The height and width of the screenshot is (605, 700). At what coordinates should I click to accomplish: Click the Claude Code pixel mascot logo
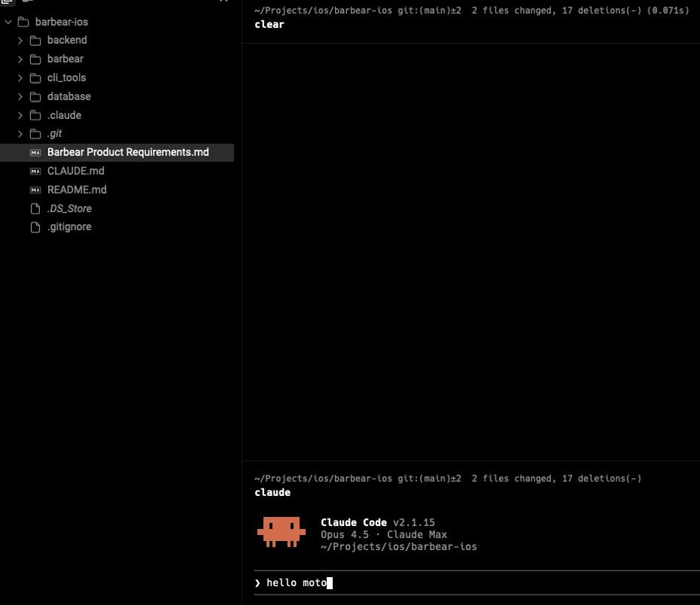(282, 532)
